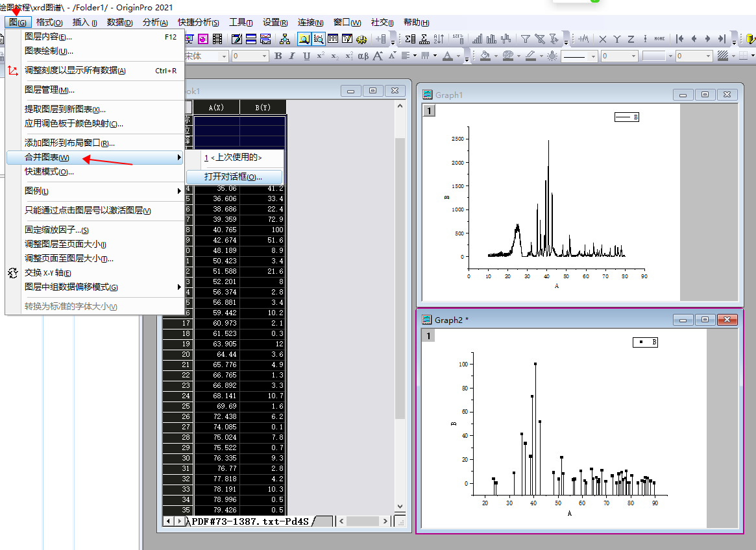756x550 pixels.
Task: Expand the text alignment dropdown arrow
Action: pyautogui.click(x=415, y=56)
